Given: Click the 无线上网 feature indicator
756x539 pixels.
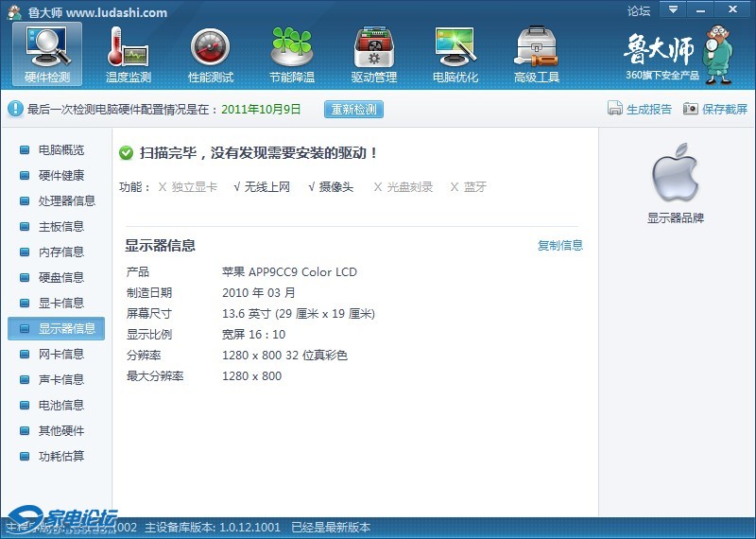Looking at the screenshot, I should click(x=262, y=187).
